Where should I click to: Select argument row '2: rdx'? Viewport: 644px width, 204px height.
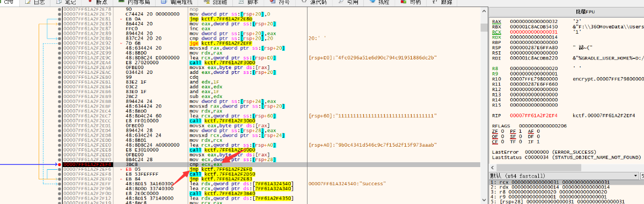566,187
